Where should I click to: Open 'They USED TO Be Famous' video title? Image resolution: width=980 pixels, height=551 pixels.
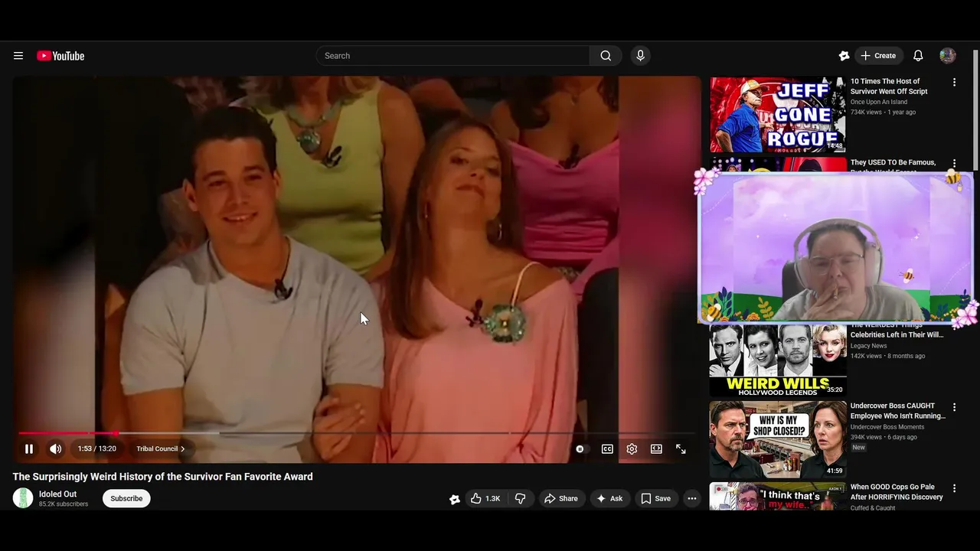click(x=893, y=163)
